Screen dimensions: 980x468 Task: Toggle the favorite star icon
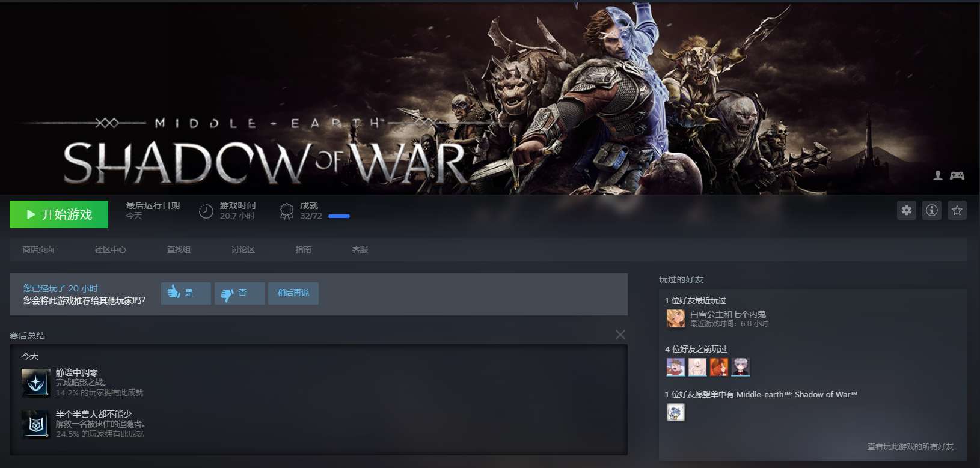pos(957,210)
